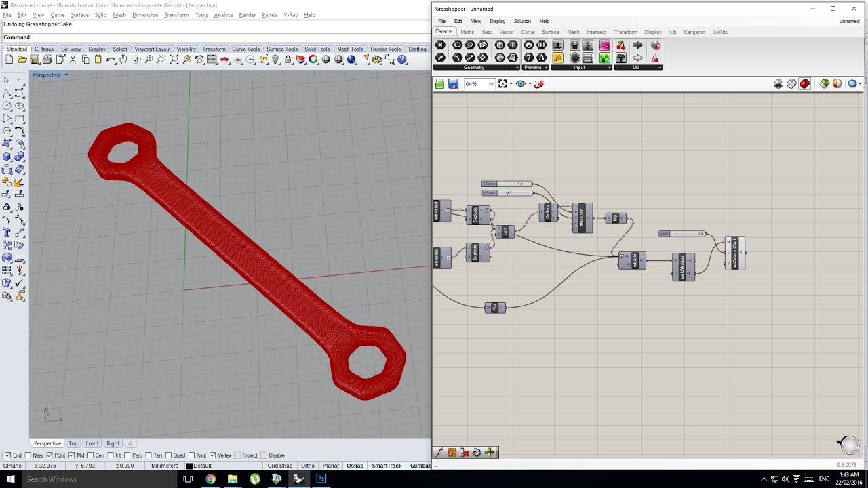The height and width of the screenshot is (488, 868).
Task: Toggle the Cen osnap checkbox
Action: point(92,455)
